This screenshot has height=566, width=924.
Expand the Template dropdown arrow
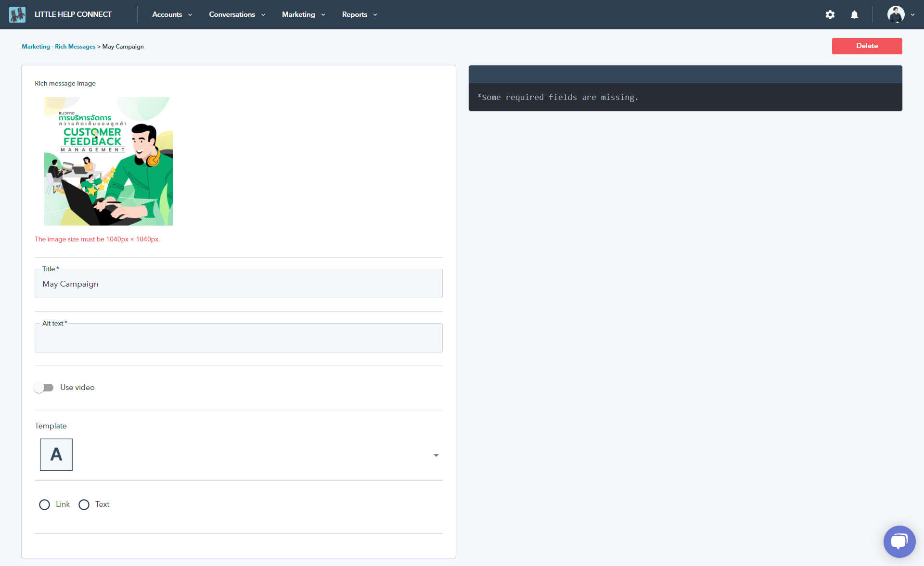click(x=436, y=455)
